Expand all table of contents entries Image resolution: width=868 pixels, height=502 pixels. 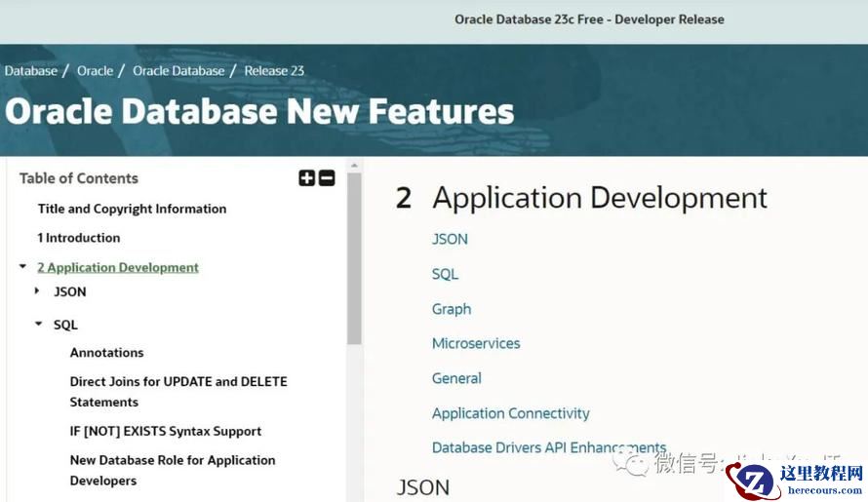point(306,178)
